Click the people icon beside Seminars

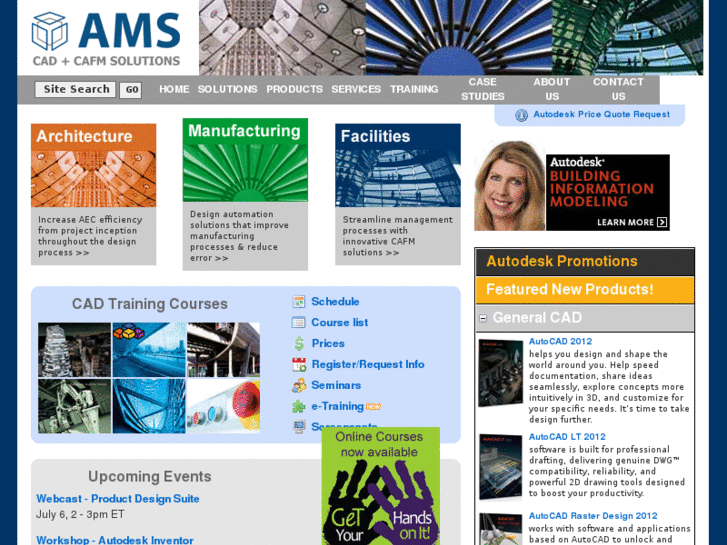coord(299,385)
